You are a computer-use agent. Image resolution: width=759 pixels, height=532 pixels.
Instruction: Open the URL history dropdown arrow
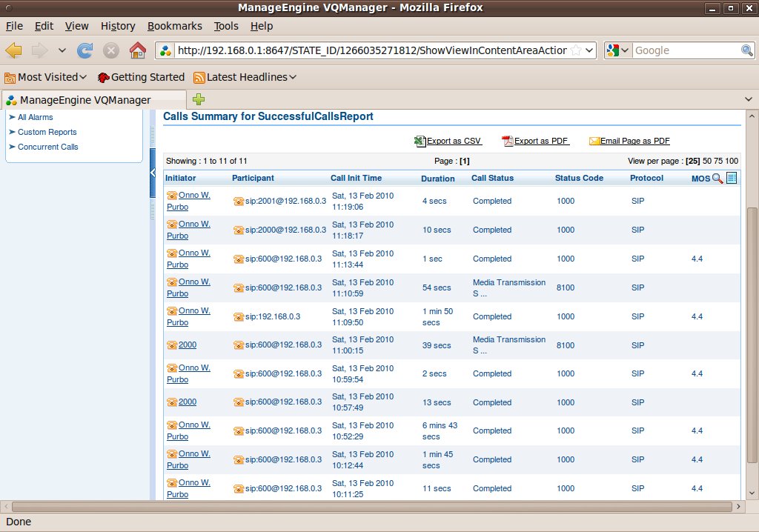[x=589, y=50]
